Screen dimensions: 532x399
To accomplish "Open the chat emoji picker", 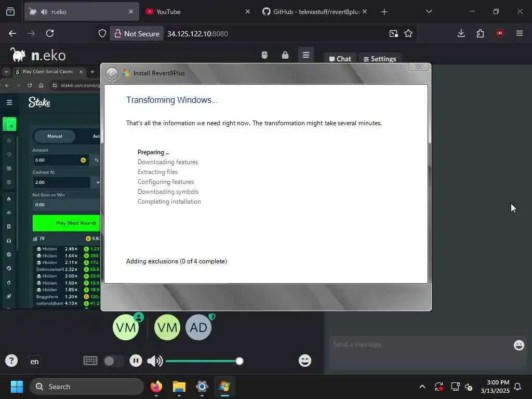I will [519, 345].
